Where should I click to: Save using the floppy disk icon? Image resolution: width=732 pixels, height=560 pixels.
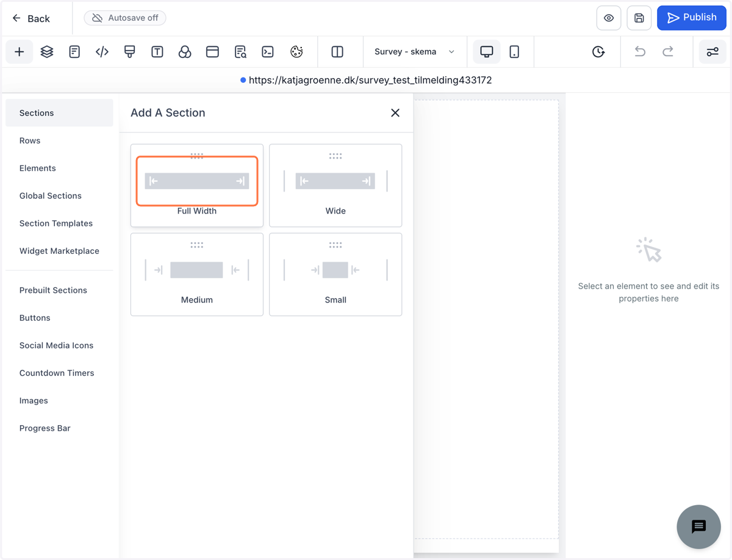tap(639, 18)
